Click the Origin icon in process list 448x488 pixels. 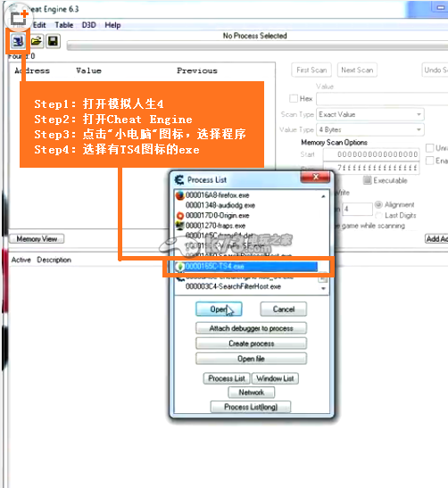coord(180,215)
